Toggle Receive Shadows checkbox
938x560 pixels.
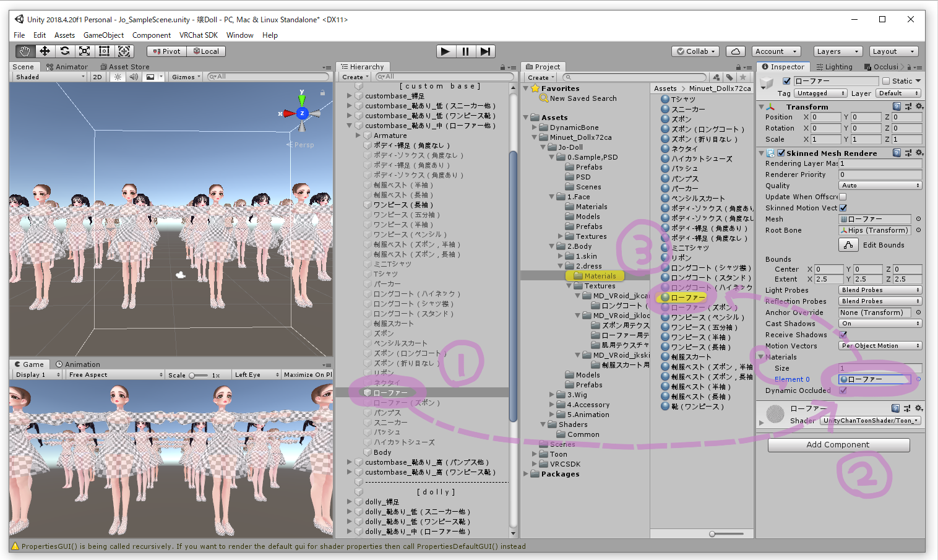(843, 335)
